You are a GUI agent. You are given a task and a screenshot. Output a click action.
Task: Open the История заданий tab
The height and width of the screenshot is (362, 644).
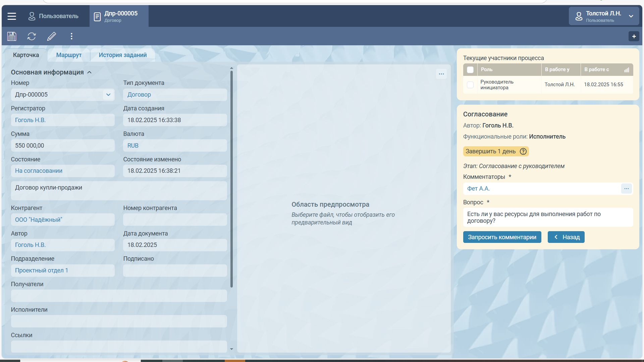coord(122,55)
